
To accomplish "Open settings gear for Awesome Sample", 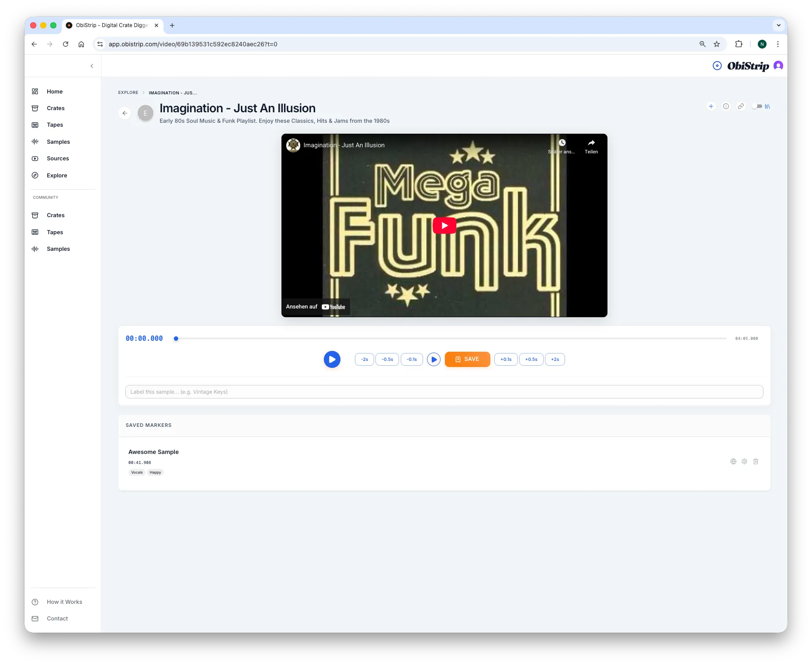I will tap(744, 461).
